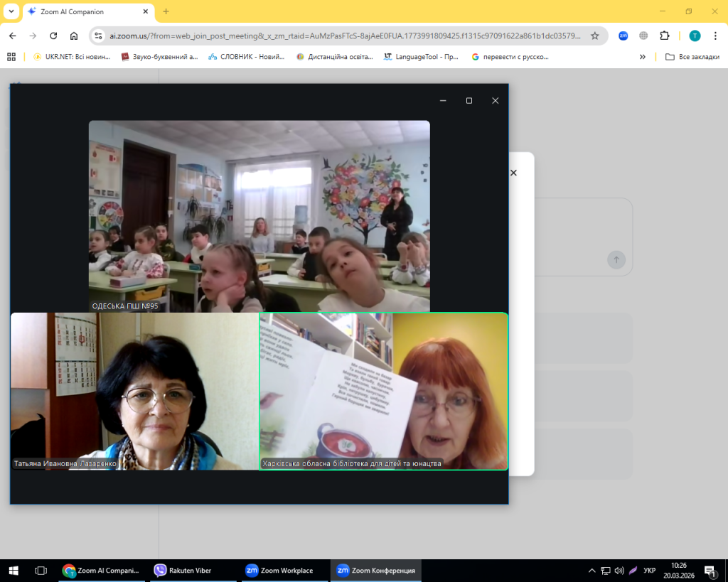Open the Chrome Extensions puzzle icon

(x=665, y=36)
